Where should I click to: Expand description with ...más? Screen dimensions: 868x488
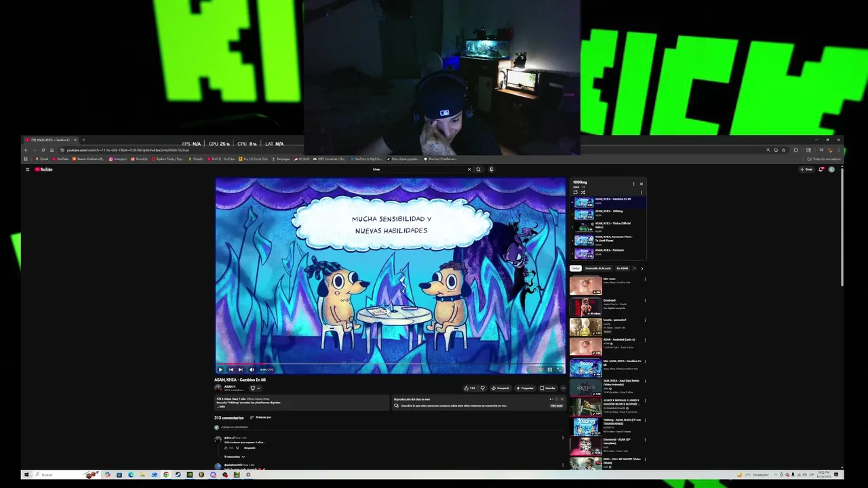point(221,407)
